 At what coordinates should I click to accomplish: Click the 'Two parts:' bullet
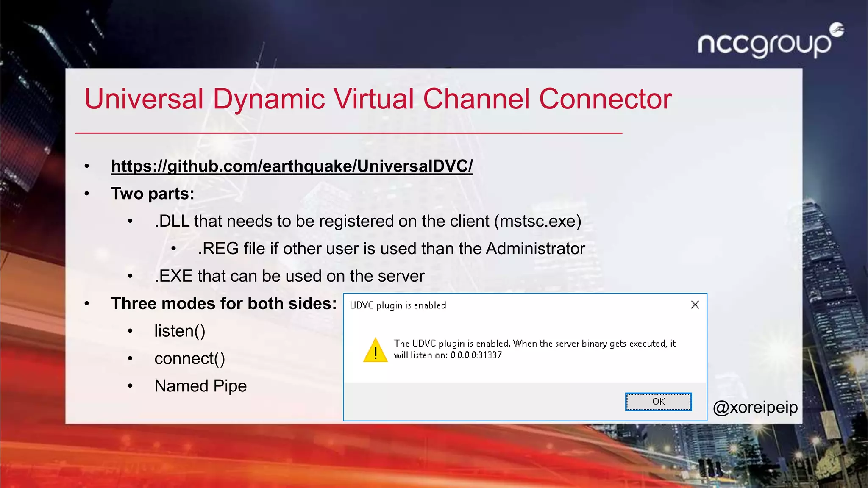point(153,194)
